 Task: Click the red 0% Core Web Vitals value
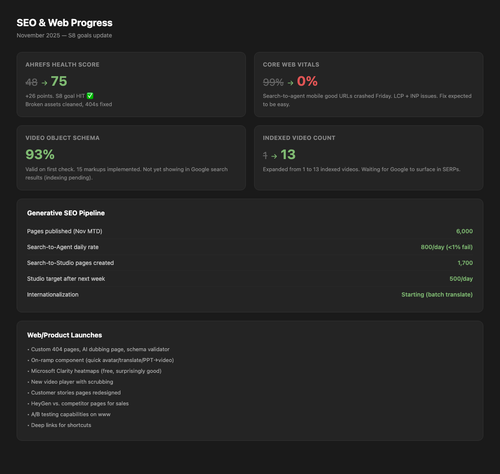coord(307,81)
